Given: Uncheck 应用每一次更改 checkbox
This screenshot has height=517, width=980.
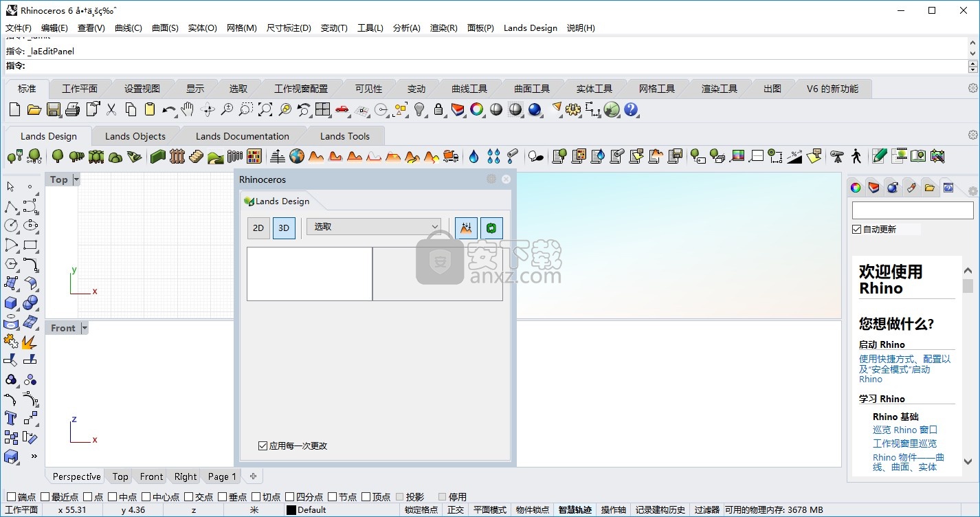Looking at the screenshot, I should click(x=263, y=446).
